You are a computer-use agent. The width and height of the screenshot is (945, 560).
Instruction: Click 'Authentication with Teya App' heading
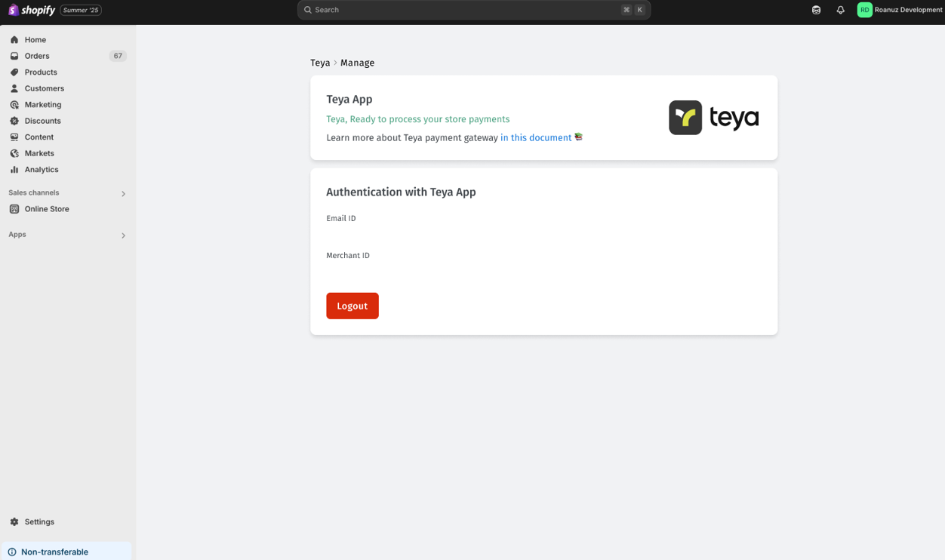coord(402,192)
